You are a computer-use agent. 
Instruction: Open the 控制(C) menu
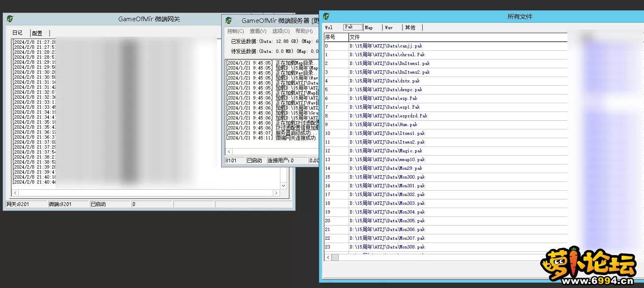(x=235, y=31)
